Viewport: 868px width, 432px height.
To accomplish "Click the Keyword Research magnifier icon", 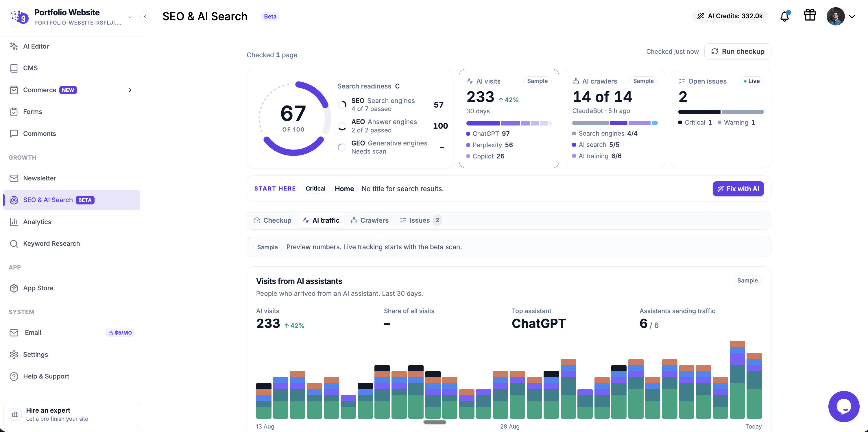I will click(14, 244).
